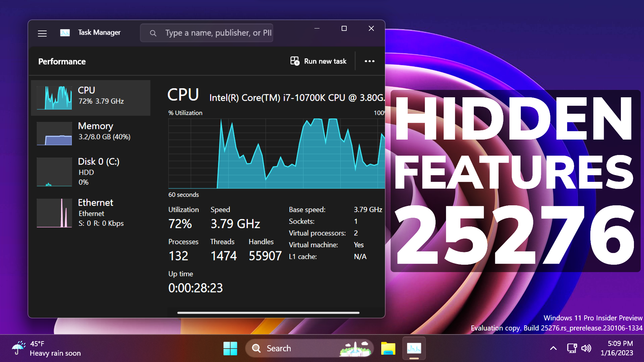Viewport: 644px width, 362px height.
Task: Select CPU in the performance sidebar
Action: click(91, 98)
